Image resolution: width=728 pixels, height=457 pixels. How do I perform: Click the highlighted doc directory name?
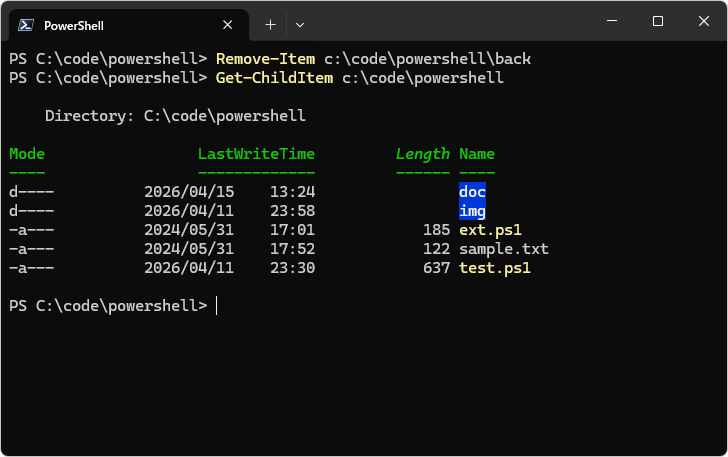[472, 192]
